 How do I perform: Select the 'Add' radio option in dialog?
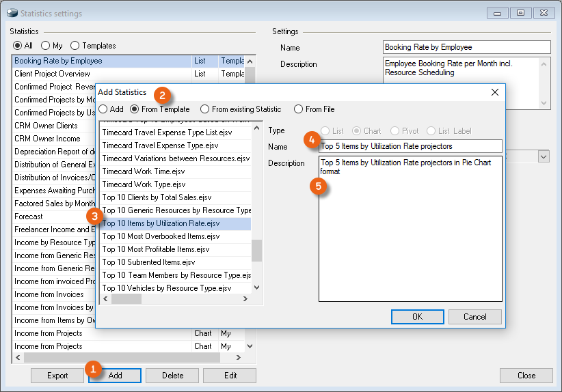104,109
